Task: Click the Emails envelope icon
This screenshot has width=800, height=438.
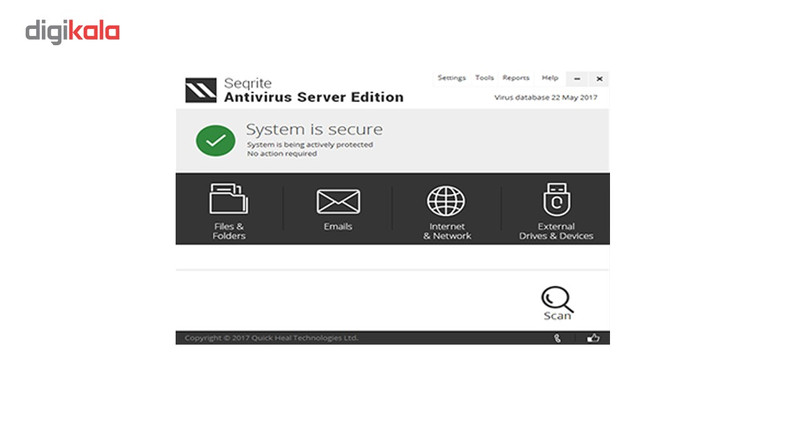Action: coord(338,201)
